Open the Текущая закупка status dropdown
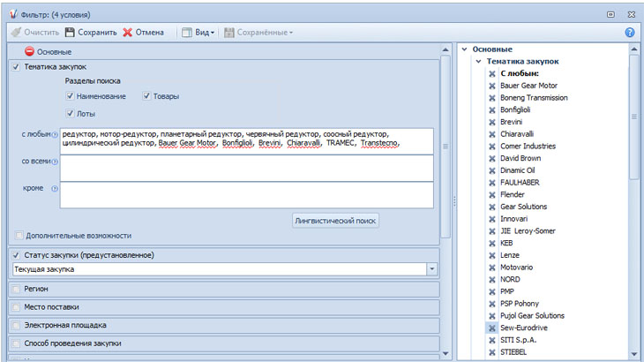The width and height of the screenshot is (644, 362). point(432,268)
